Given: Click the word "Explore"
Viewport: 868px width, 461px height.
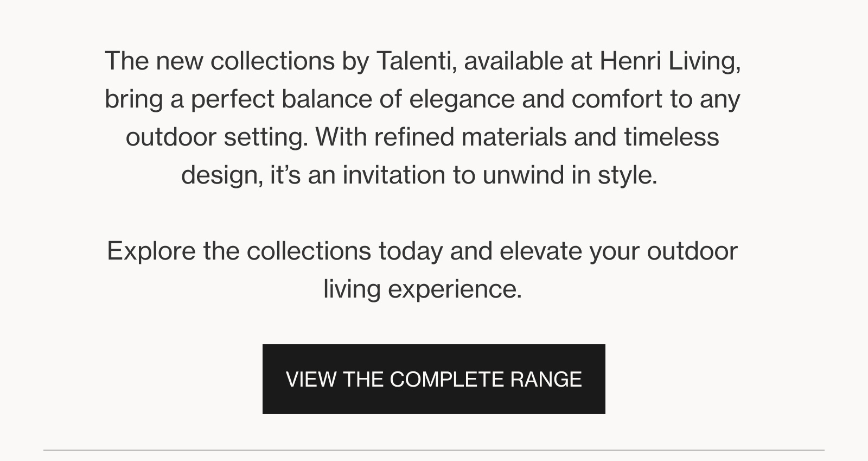Looking at the screenshot, I should point(151,251).
